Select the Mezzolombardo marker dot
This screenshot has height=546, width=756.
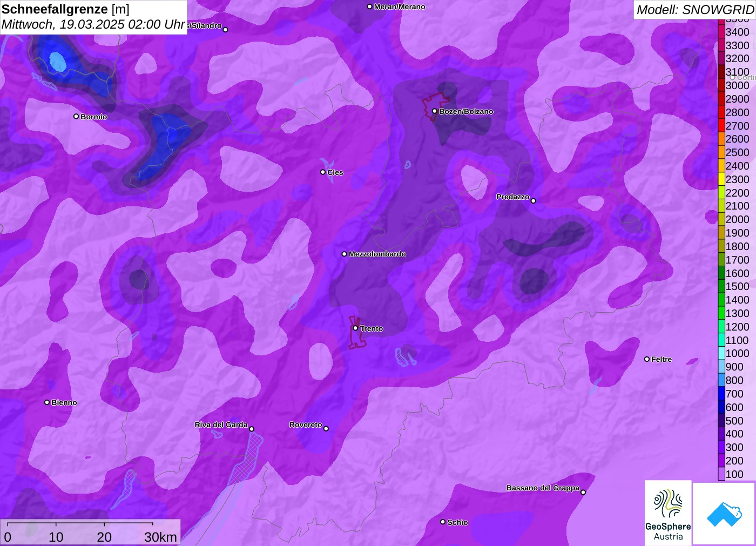[345, 253]
